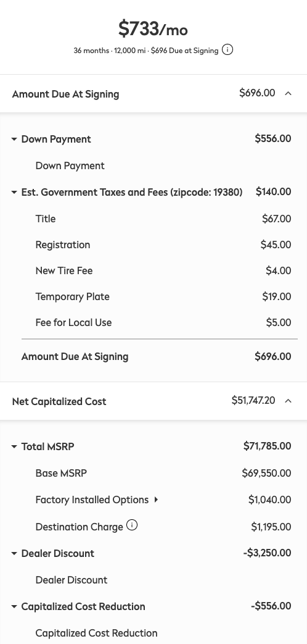Click the Net Capitalized Cost header
The image size is (307, 644).
(x=153, y=401)
